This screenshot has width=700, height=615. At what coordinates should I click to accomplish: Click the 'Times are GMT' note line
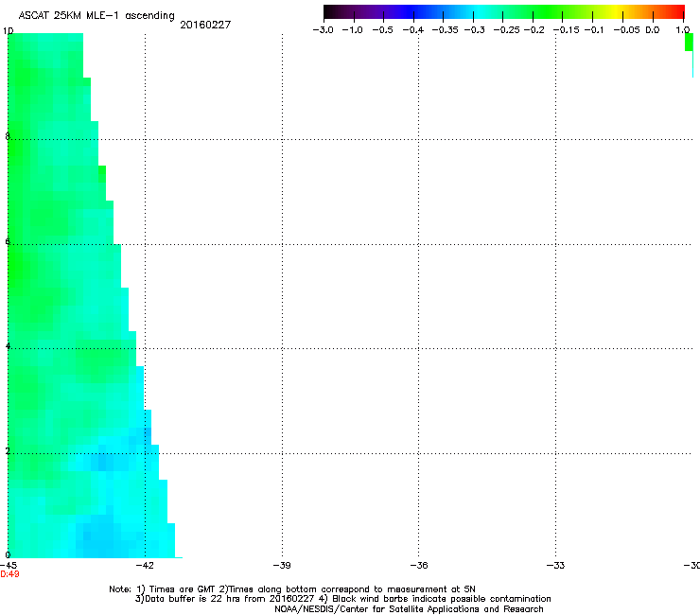click(292, 589)
